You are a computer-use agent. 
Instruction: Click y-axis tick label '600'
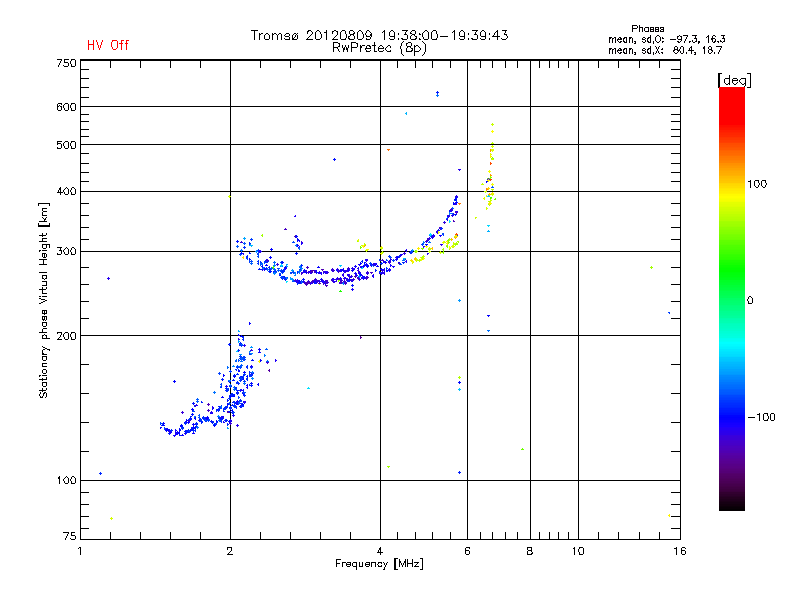click(x=67, y=107)
